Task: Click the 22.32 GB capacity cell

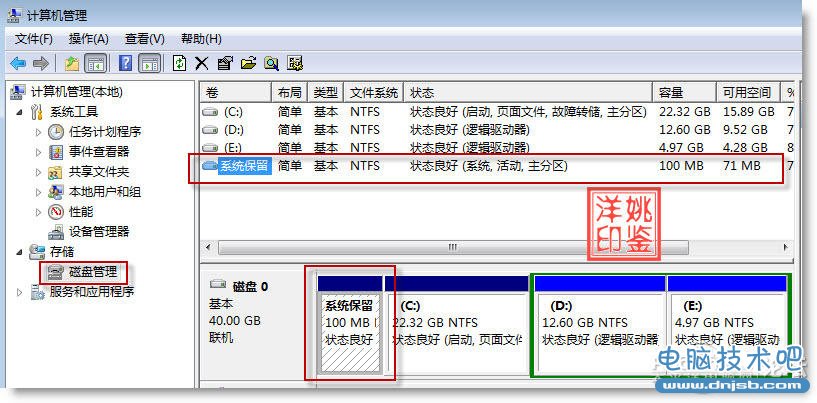Action: coord(685,112)
